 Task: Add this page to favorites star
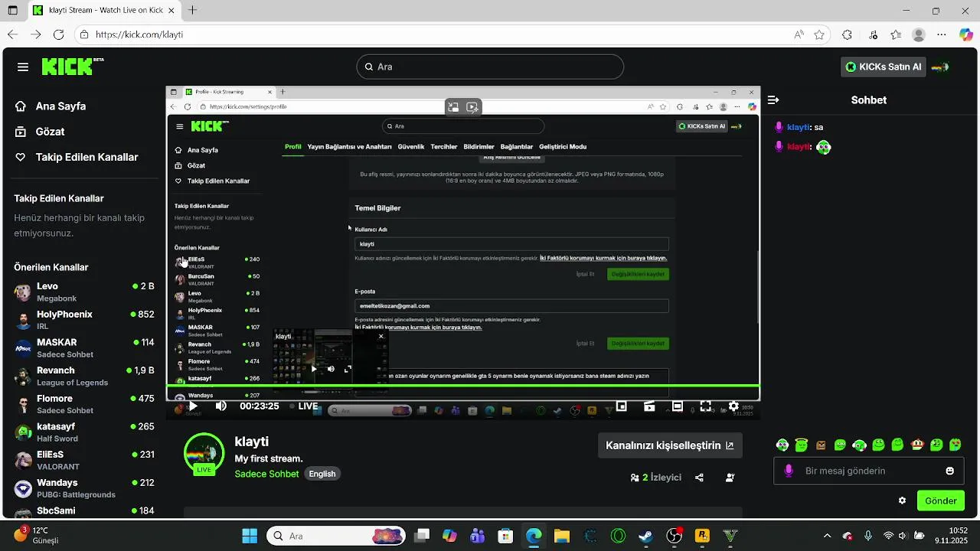(x=819, y=34)
